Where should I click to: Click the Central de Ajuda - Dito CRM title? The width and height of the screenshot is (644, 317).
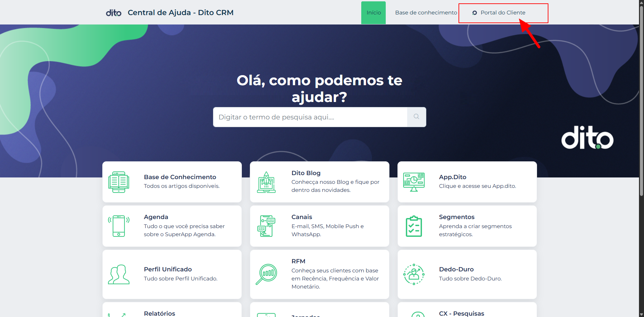[x=180, y=13]
